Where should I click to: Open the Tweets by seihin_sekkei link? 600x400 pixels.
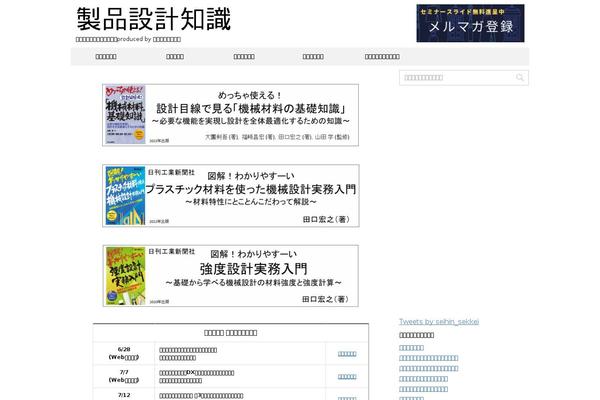(x=439, y=322)
